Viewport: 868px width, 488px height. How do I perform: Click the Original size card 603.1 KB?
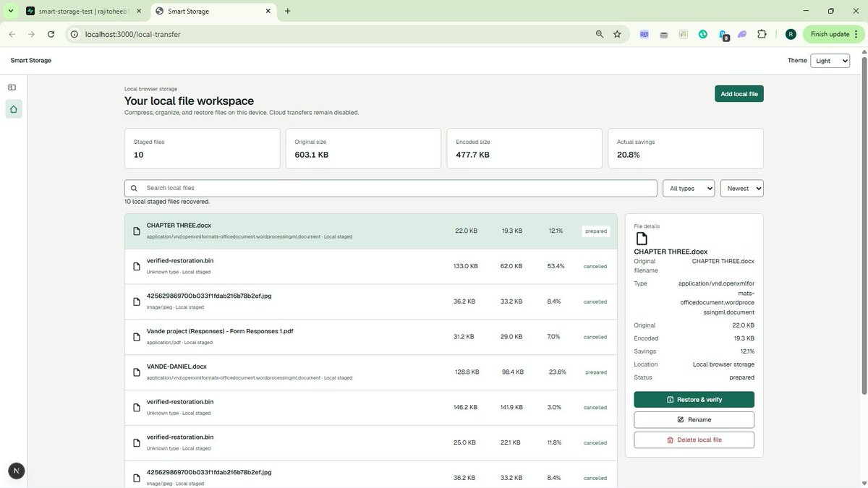click(363, 149)
